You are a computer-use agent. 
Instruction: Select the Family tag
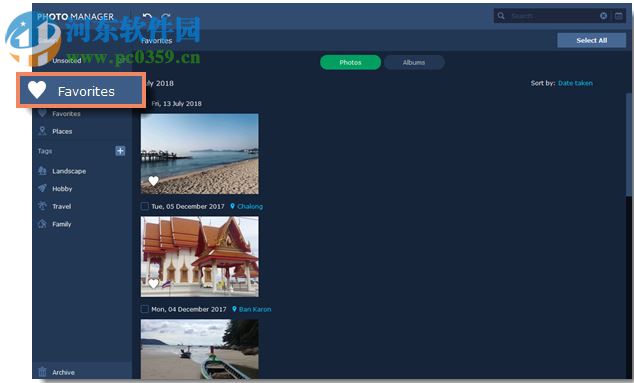pyautogui.click(x=61, y=224)
